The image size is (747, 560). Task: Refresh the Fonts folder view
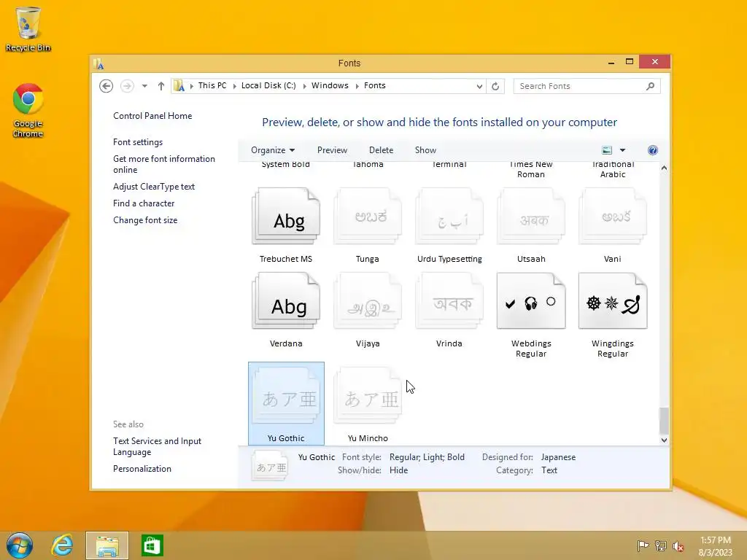[495, 86]
